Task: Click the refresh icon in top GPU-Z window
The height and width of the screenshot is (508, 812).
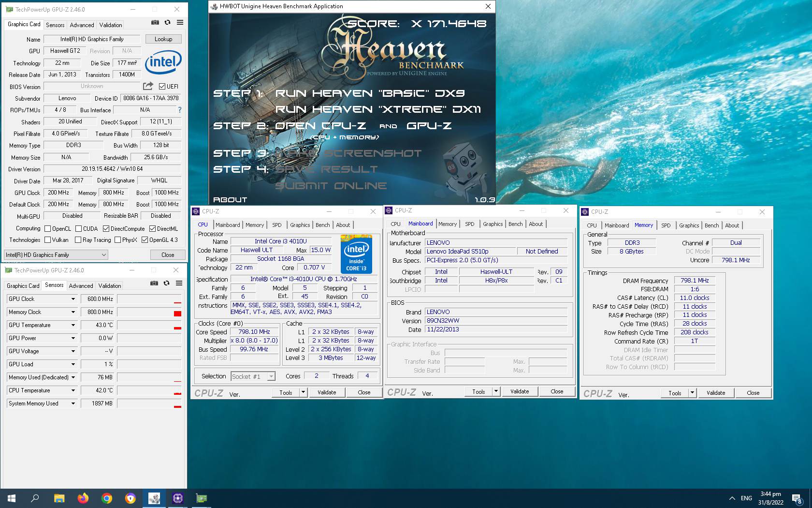Action: [x=167, y=22]
